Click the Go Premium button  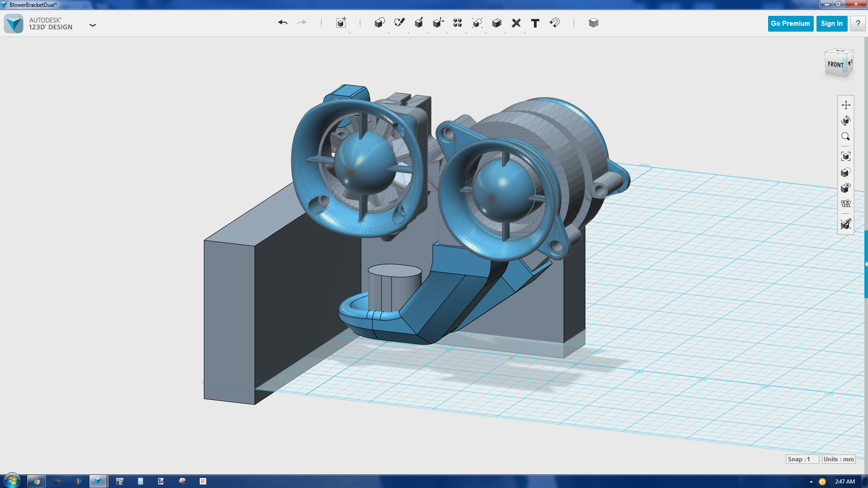click(x=790, y=23)
